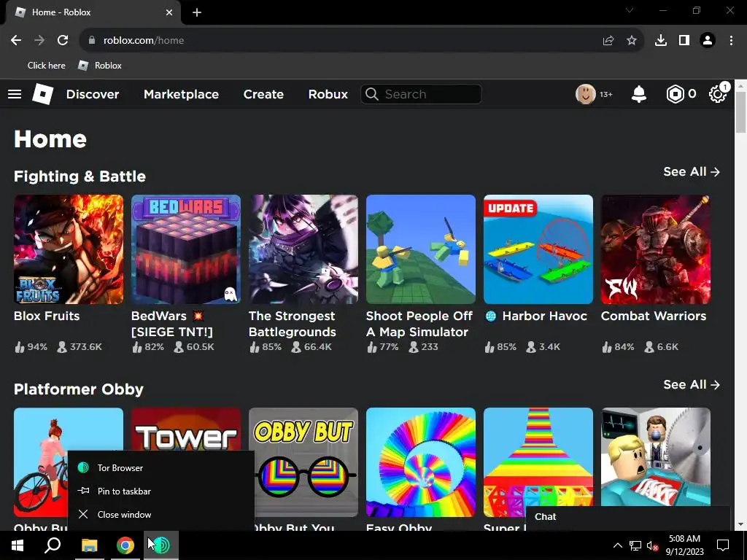The image size is (747, 560).
Task: Click Tor Browser taskbar icon
Action: tap(161, 545)
